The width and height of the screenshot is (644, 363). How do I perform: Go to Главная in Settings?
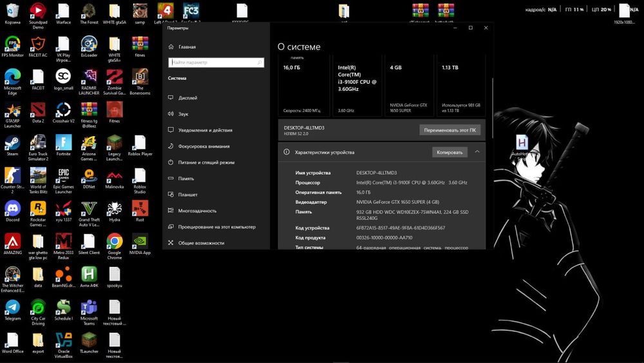(187, 47)
